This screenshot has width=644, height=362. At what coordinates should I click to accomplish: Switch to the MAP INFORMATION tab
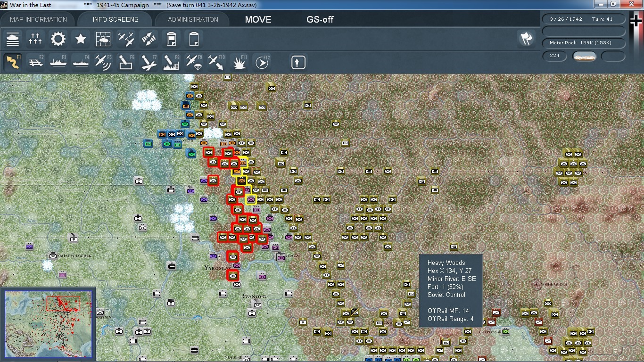click(38, 19)
